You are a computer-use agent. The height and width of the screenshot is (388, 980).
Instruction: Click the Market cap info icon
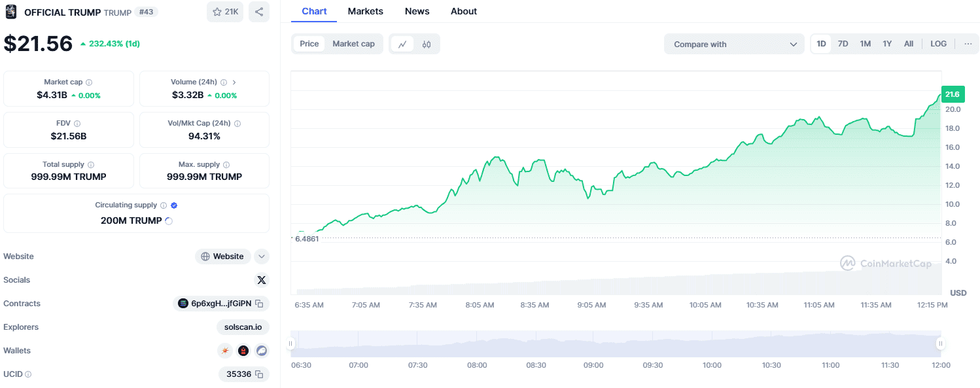click(89, 82)
